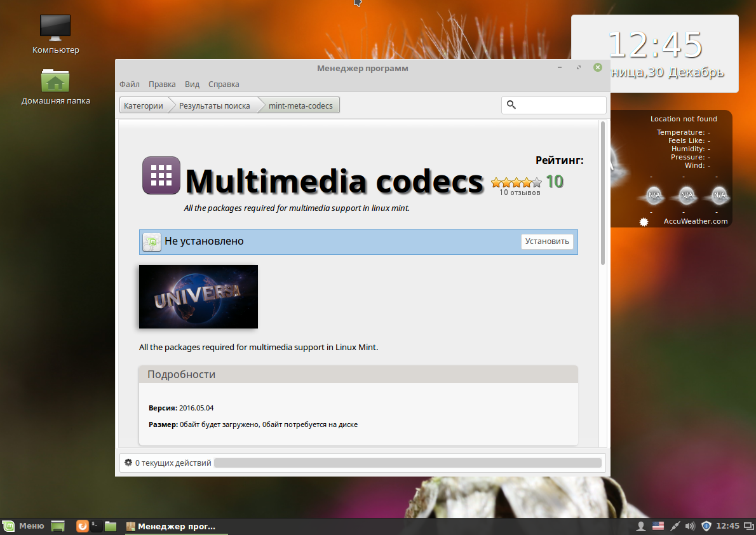Open the 'Файл' menu
The image size is (756, 535).
point(129,84)
